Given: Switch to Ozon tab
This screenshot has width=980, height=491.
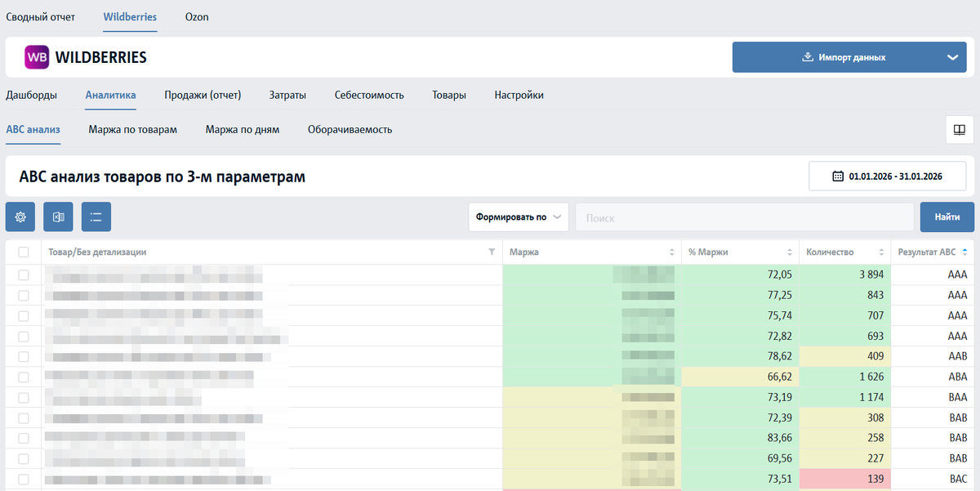Looking at the screenshot, I should 197,16.
